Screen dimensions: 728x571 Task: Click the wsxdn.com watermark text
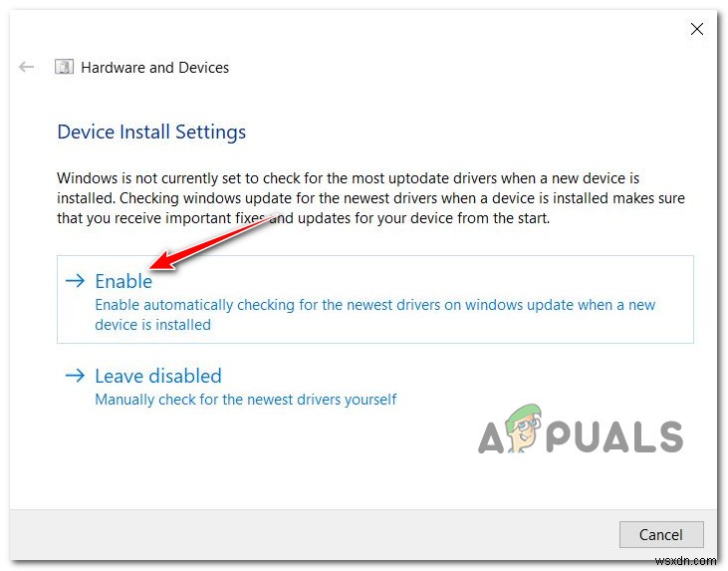click(x=685, y=561)
